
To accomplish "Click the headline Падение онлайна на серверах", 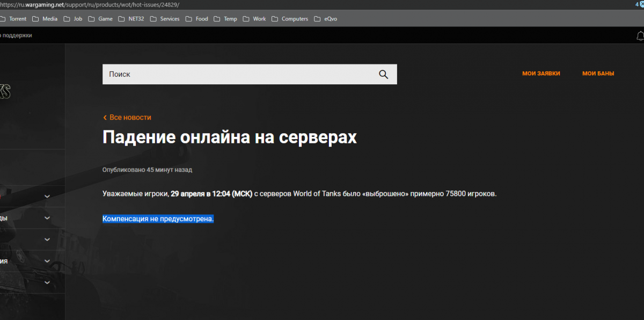I will pos(230,137).
